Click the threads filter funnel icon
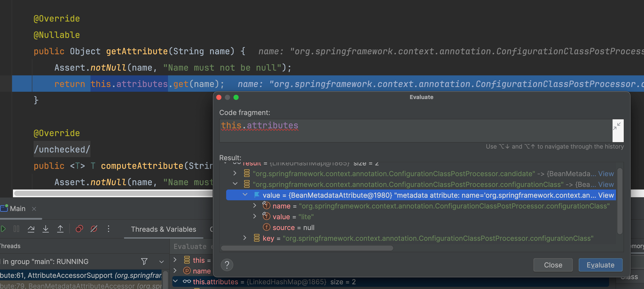Image resolution: width=644 pixels, height=289 pixels. (x=144, y=261)
